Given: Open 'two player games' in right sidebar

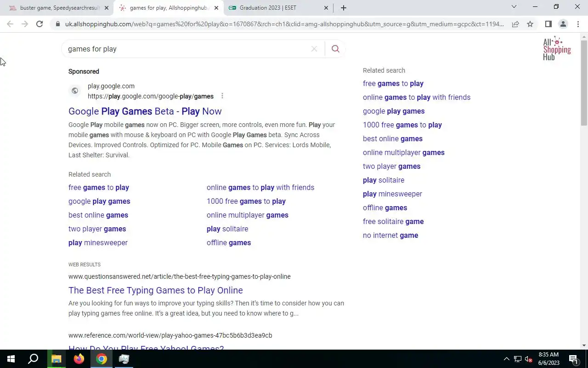Looking at the screenshot, I should (x=392, y=166).
